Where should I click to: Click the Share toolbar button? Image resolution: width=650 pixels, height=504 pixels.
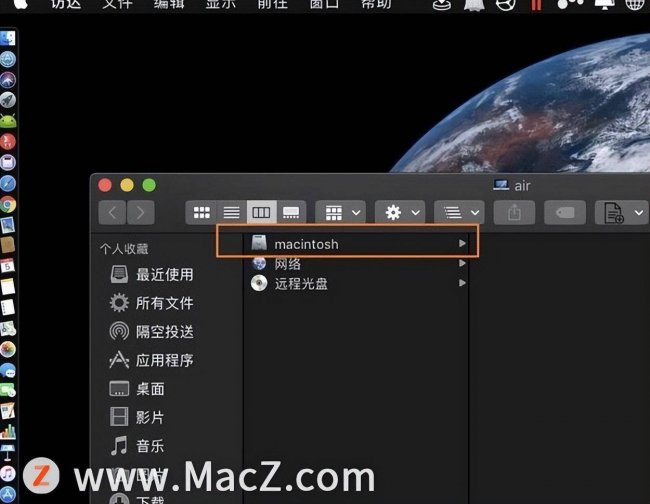[x=514, y=213]
